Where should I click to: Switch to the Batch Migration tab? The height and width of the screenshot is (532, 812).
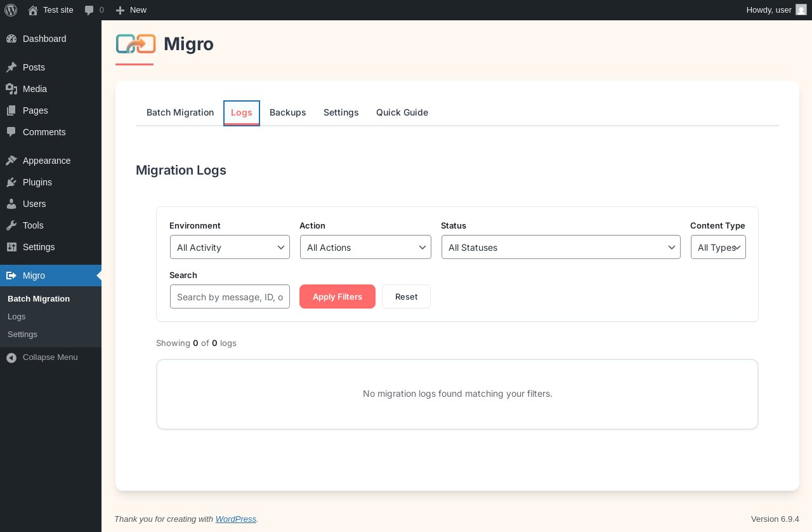[180, 112]
